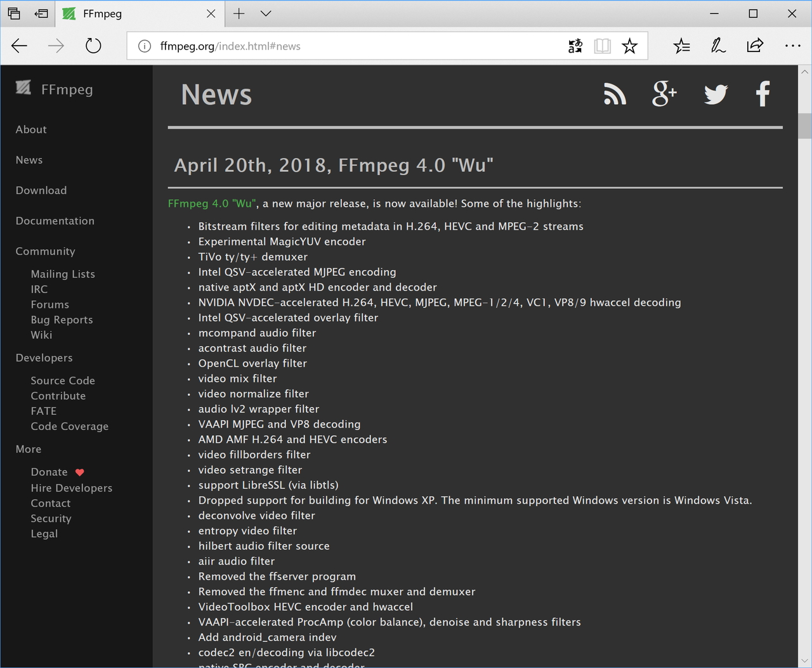Reload the page with the refresh icon
The height and width of the screenshot is (668, 812).
[x=93, y=45]
